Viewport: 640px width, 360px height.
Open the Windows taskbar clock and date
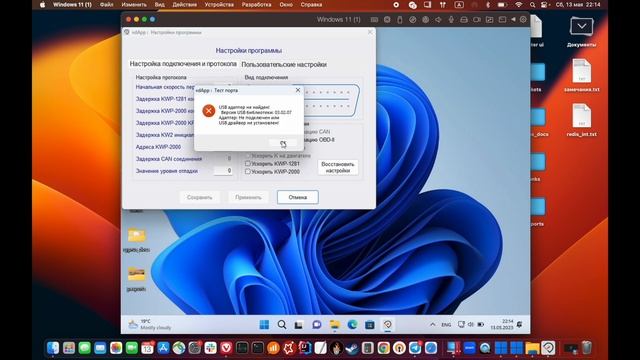[x=502, y=324]
